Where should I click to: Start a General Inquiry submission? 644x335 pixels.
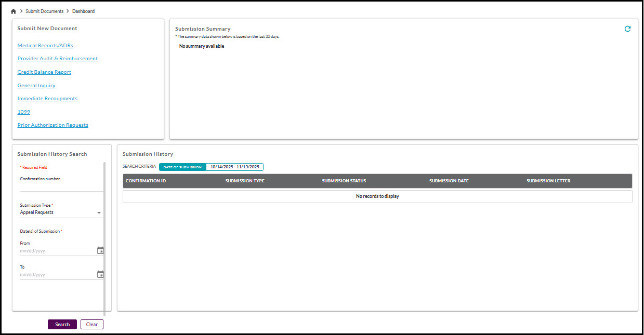[x=36, y=85]
